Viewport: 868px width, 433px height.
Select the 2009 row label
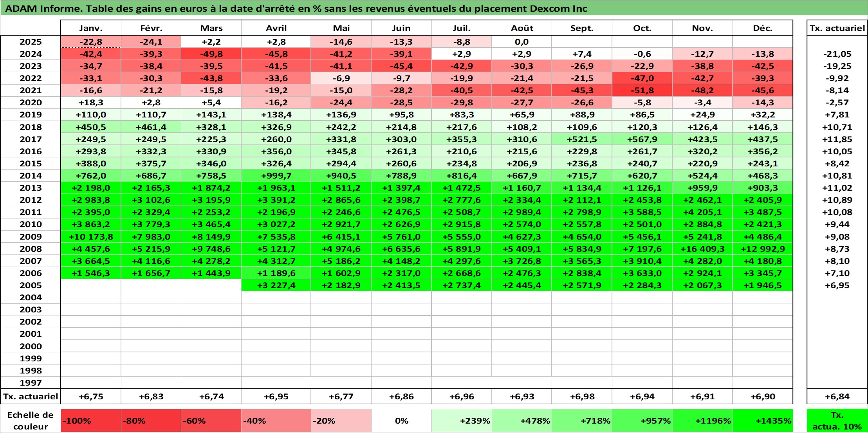[31, 236]
